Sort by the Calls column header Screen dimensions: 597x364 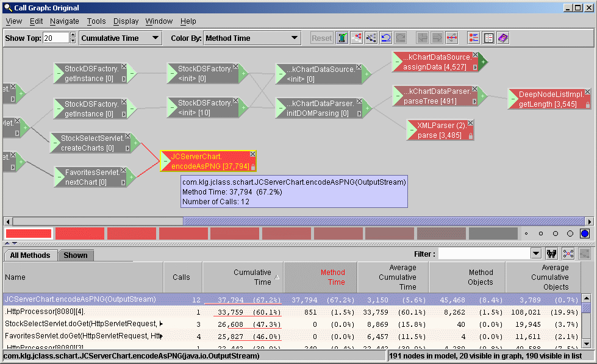coord(181,277)
